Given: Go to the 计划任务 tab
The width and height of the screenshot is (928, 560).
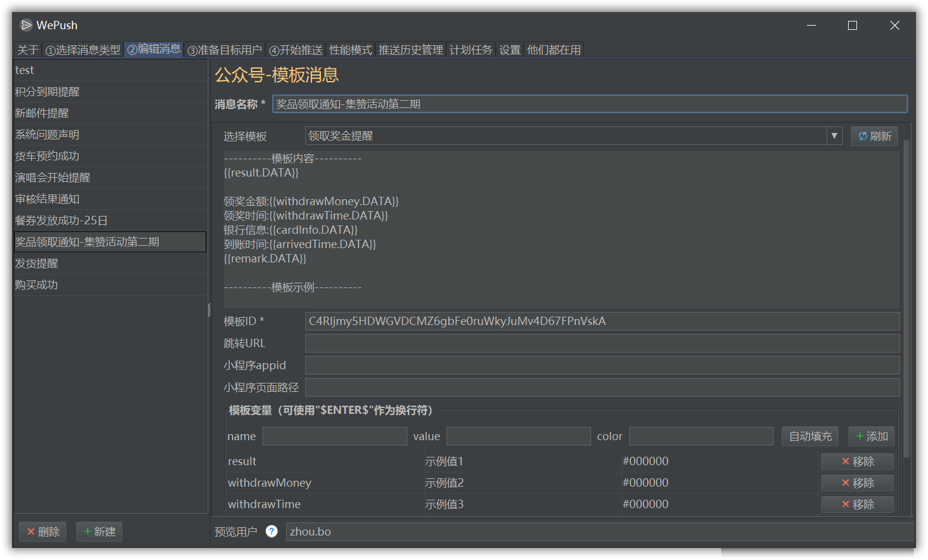Looking at the screenshot, I should (471, 50).
